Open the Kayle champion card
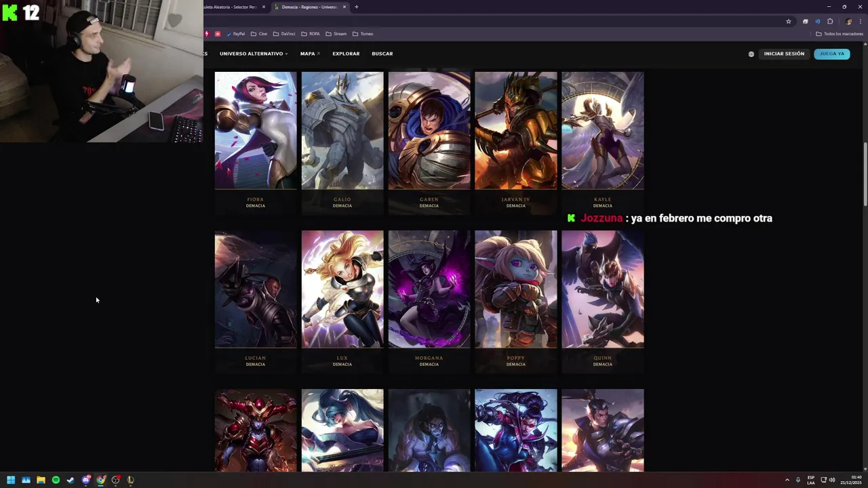The width and height of the screenshot is (868, 488). coord(603,143)
